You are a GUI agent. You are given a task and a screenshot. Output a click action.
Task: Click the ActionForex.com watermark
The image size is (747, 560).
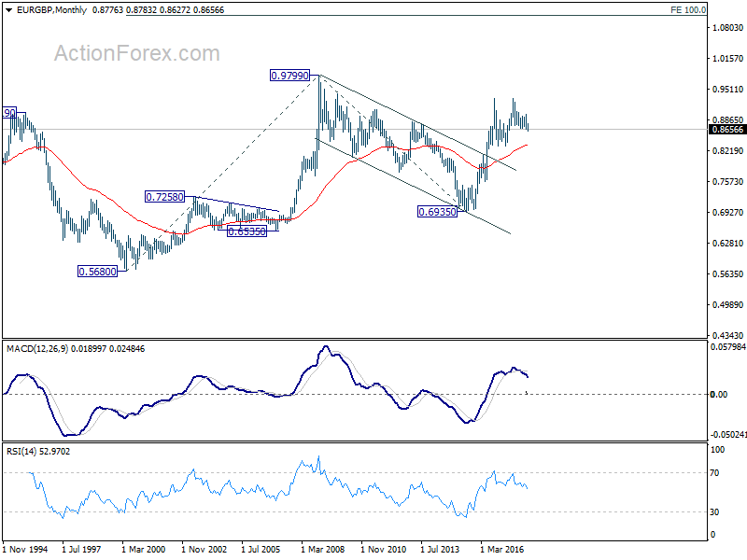tap(136, 53)
